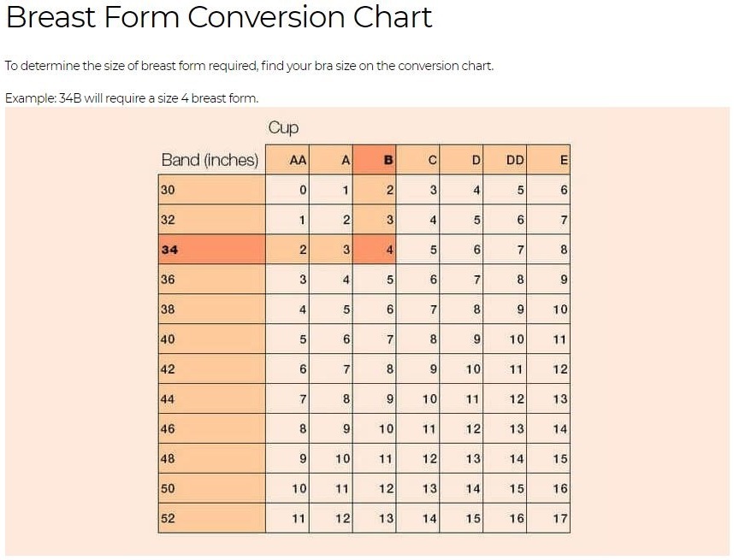
Task: Click the example text about 34B
Action: tap(132, 98)
